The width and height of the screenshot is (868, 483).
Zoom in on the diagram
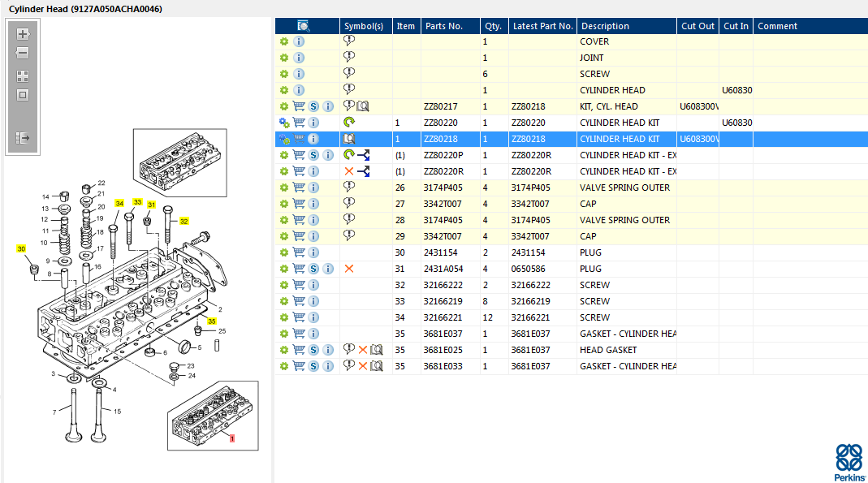click(23, 34)
